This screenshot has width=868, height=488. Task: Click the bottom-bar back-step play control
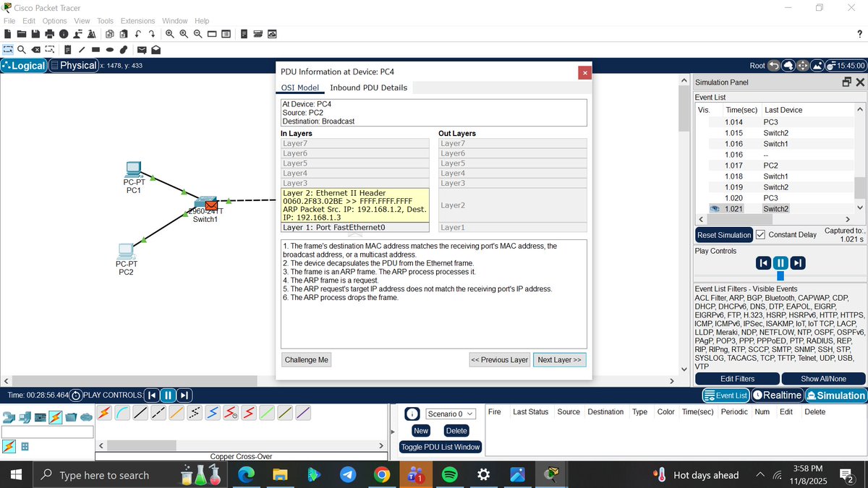[152, 395]
